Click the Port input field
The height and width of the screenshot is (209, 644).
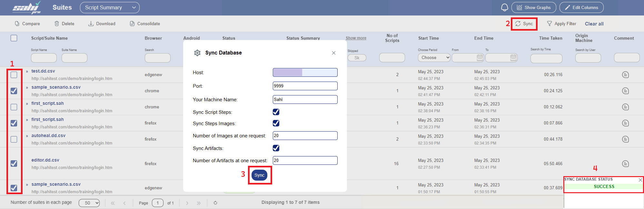coord(305,86)
